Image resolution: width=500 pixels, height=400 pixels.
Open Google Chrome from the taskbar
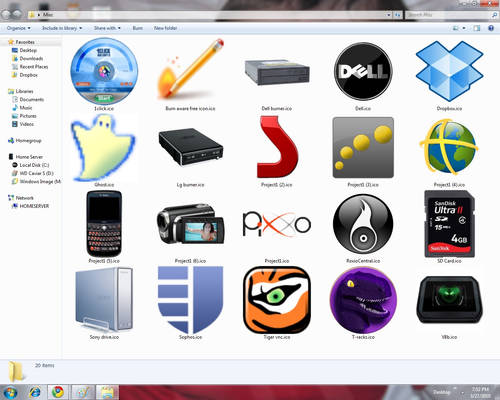click(58, 392)
